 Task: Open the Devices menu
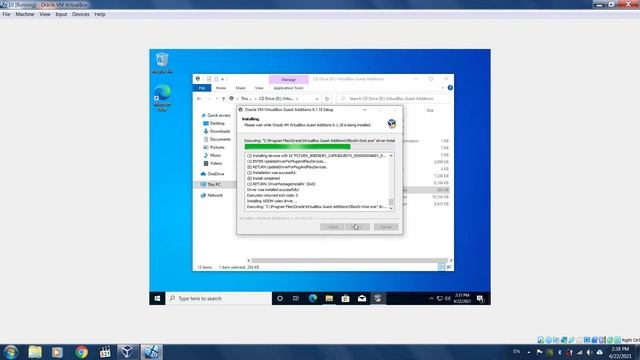80,14
